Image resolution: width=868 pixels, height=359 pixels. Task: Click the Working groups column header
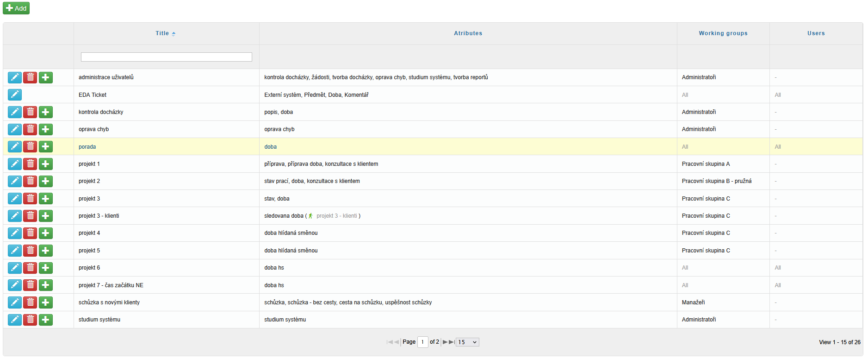pyautogui.click(x=723, y=33)
